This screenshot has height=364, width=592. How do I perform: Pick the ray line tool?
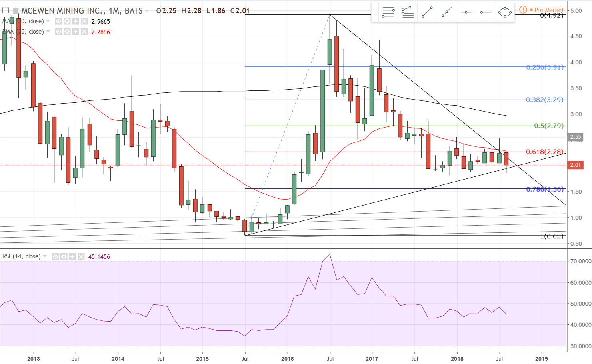(x=446, y=12)
